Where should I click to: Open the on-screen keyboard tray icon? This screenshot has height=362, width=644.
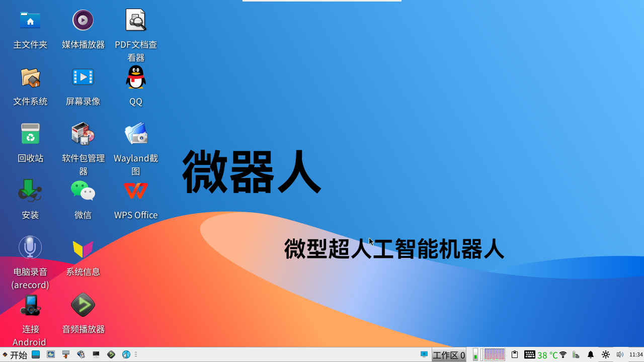(x=529, y=354)
